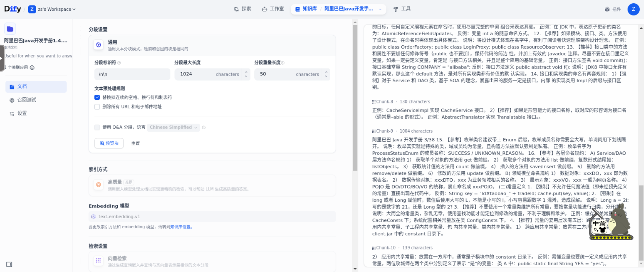
Task: Click the Chunk-10 grip icon
Action: pos(374,248)
